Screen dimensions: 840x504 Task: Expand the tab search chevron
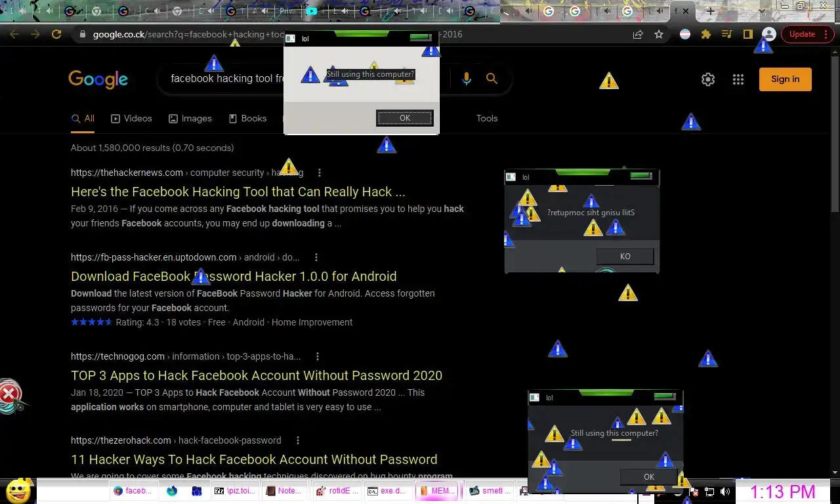(x=761, y=11)
